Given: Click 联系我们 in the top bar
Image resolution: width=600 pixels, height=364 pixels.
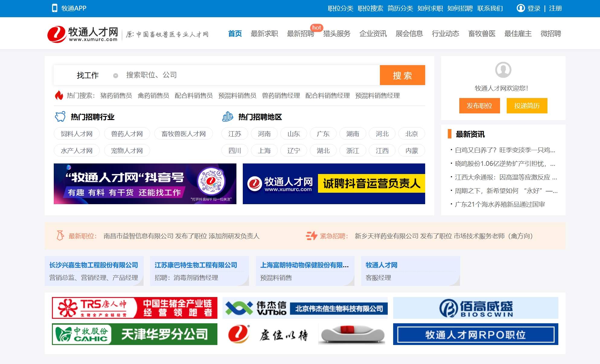Looking at the screenshot, I should (x=490, y=8).
